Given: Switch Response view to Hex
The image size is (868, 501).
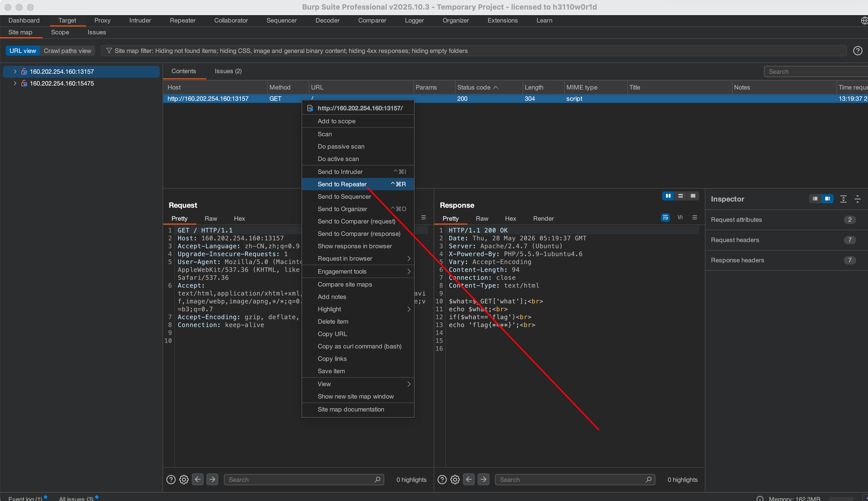Looking at the screenshot, I should tap(510, 218).
